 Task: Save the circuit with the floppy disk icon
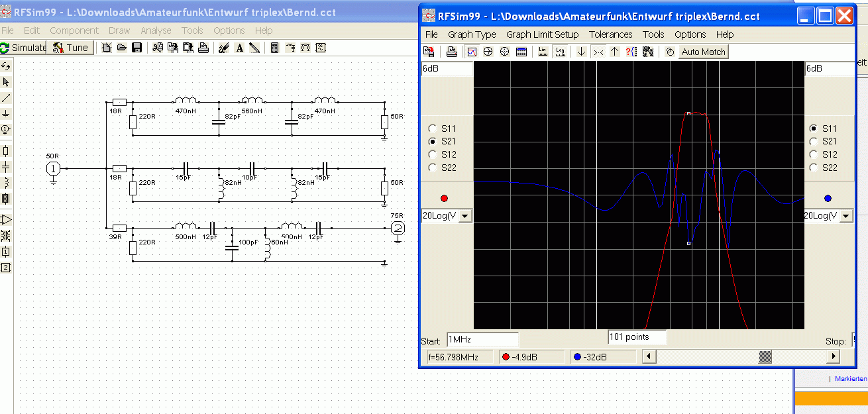tap(137, 48)
